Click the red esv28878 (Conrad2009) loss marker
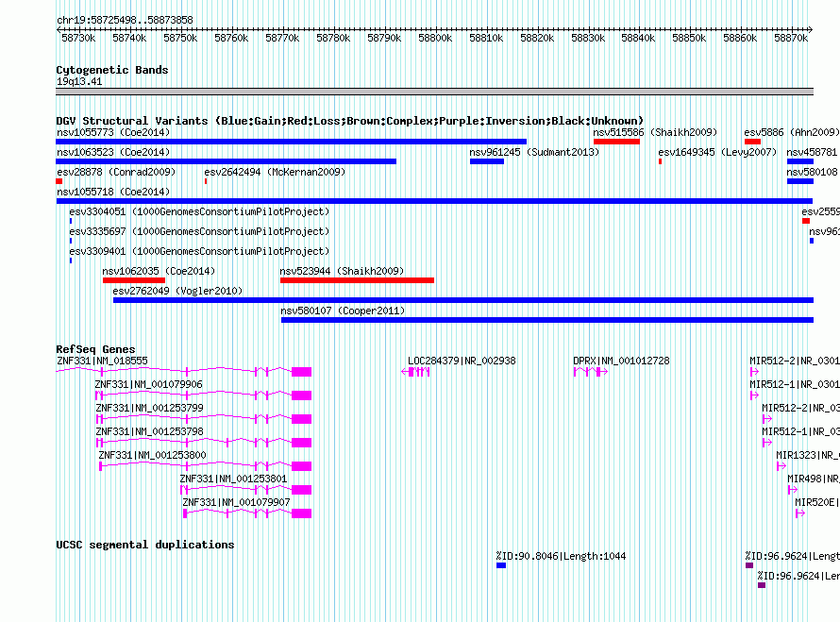The width and height of the screenshot is (840, 622). (59, 181)
